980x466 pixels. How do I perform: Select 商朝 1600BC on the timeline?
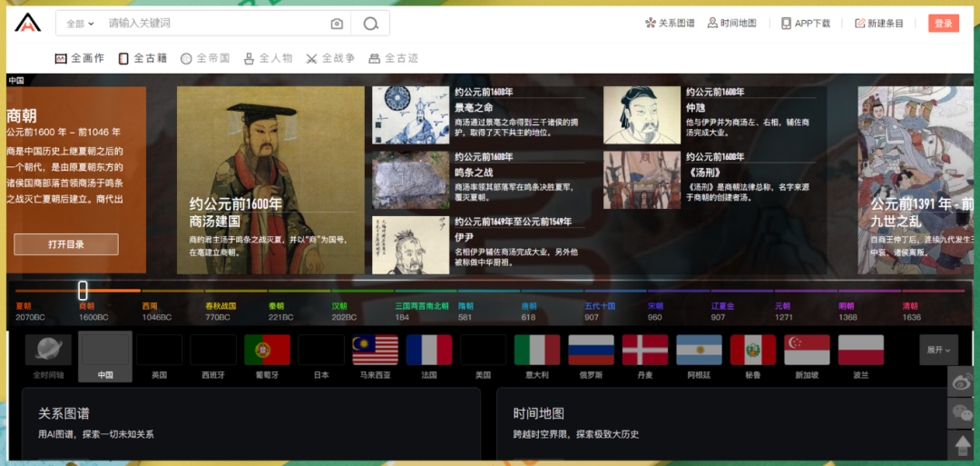(93, 312)
